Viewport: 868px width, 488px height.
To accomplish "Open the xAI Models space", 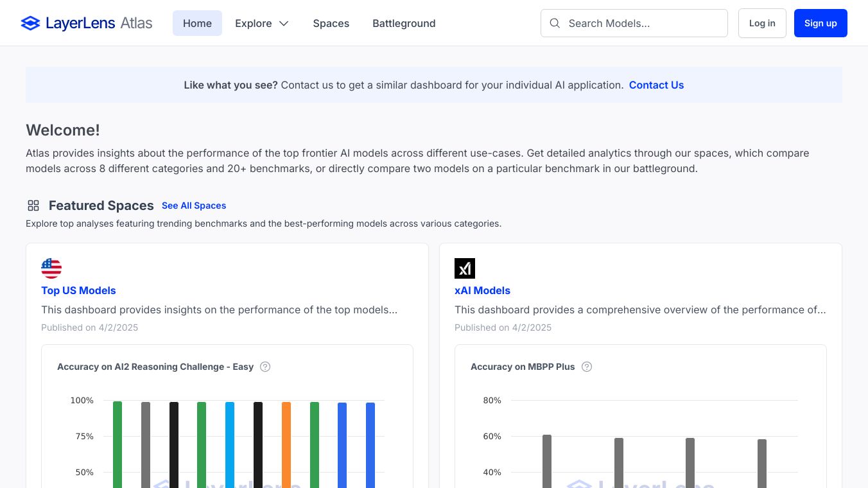I will [482, 290].
